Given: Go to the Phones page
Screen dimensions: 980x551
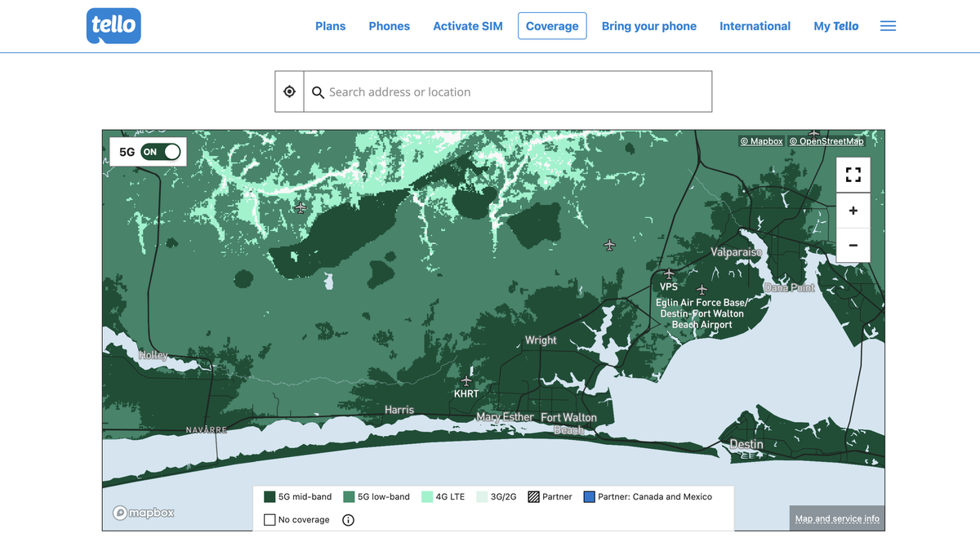Looking at the screenshot, I should pyautogui.click(x=389, y=26).
